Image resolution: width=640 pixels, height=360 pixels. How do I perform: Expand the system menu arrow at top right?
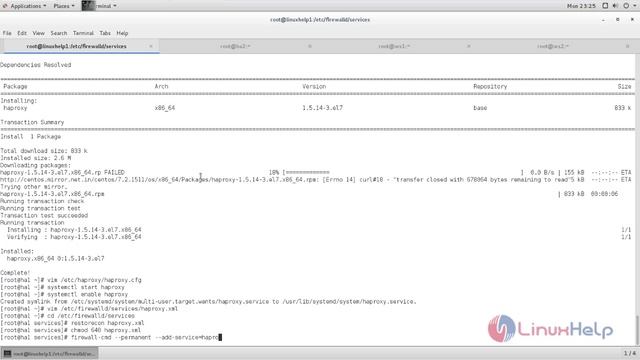(x=635, y=6)
